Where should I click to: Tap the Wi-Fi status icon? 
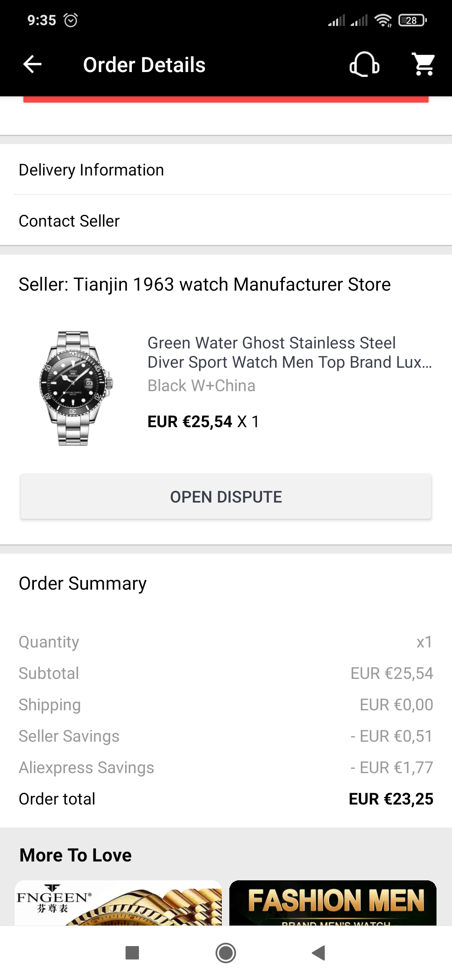[383, 20]
